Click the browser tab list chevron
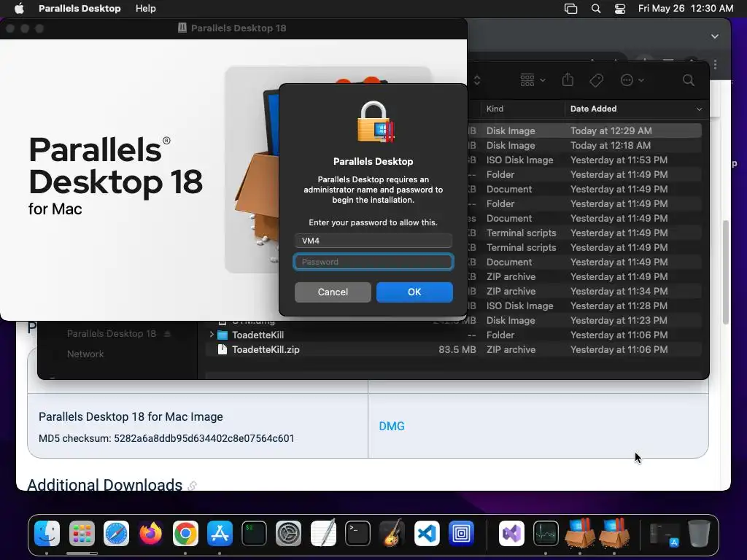Image resolution: width=747 pixels, height=560 pixels. click(x=715, y=36)
